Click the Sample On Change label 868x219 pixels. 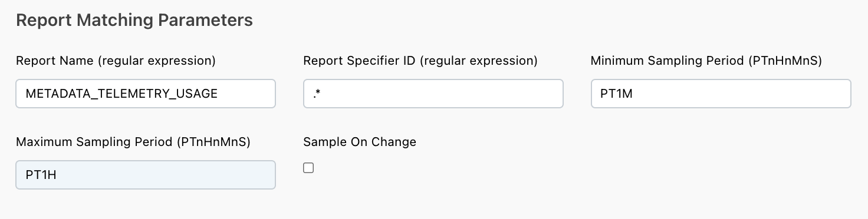[x=360, y=142]
